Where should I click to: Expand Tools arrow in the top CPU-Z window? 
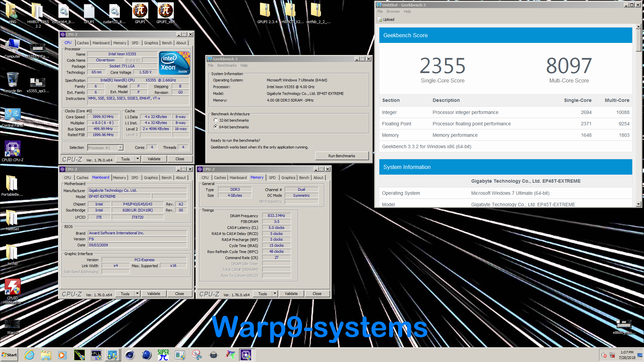click(138, 159)
